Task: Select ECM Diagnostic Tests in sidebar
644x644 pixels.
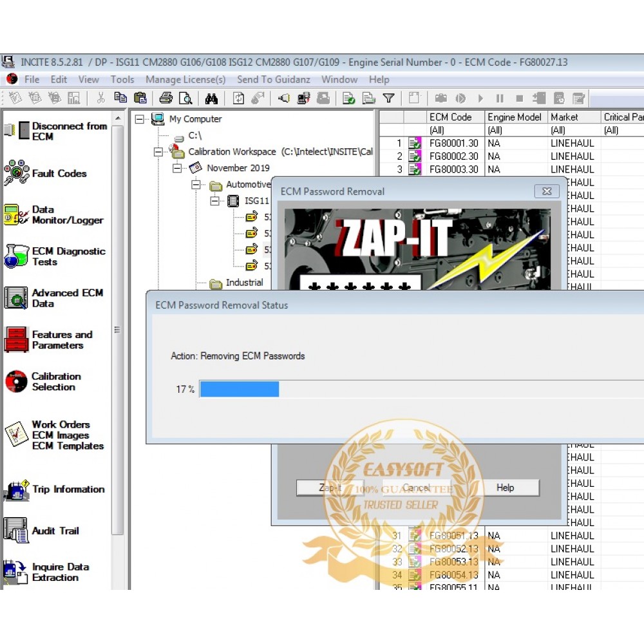Action: point(55,256)
